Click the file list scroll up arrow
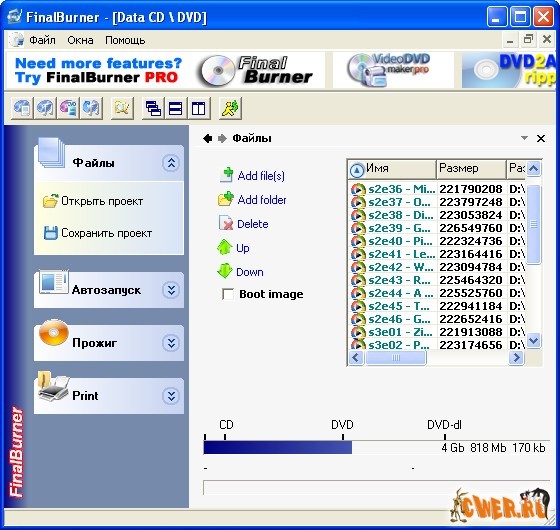This screenshot has width=560, height=530. point(534,168)
